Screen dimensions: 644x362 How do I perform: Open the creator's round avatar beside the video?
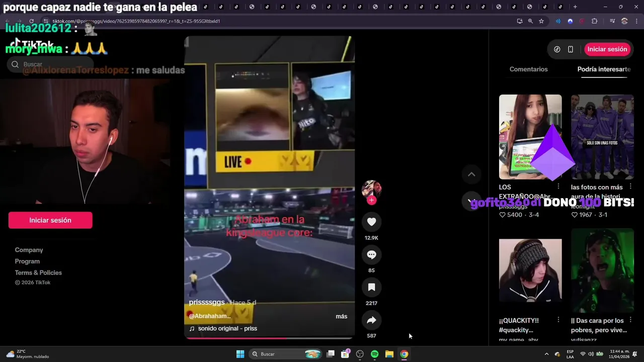[x=371, y=189]
